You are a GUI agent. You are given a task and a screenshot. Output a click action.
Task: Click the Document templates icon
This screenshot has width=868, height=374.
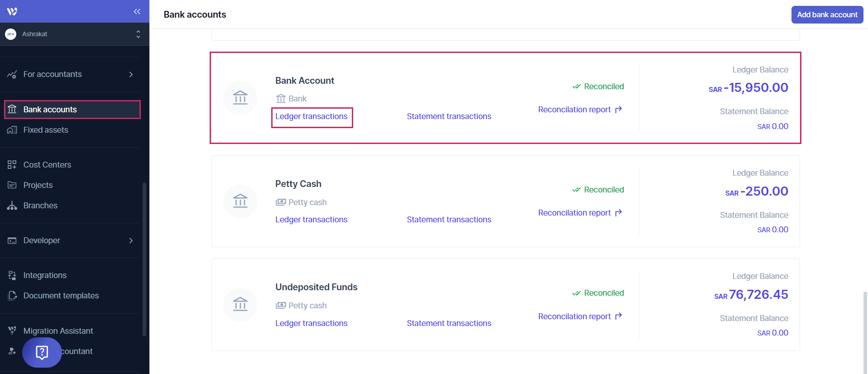(x=12, y=296)
